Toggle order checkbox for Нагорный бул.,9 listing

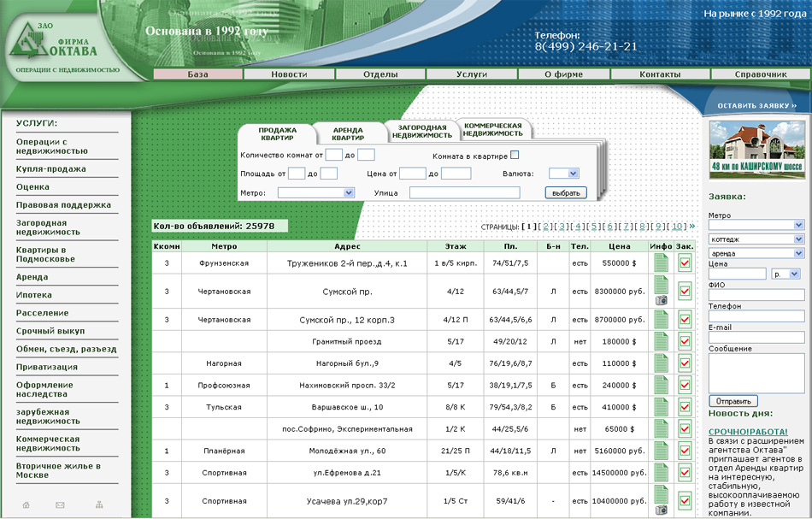coord(685,363)
